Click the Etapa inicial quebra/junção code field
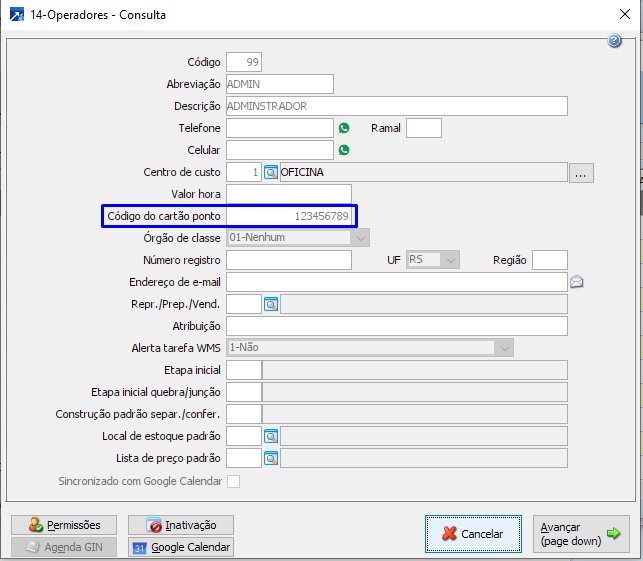This screenshot has width=643, height=561. tap(244, 392)
